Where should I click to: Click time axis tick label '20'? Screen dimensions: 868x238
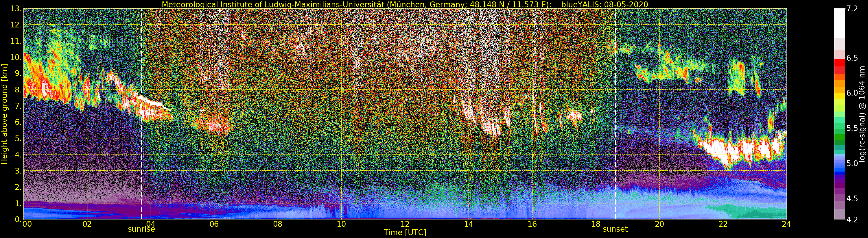[659, 224]
